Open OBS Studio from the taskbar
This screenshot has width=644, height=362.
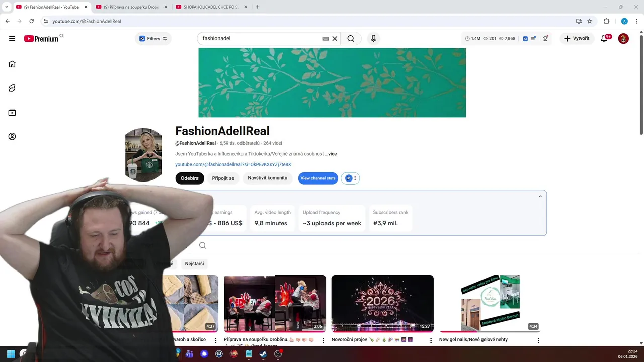click(x=278, y=354)
